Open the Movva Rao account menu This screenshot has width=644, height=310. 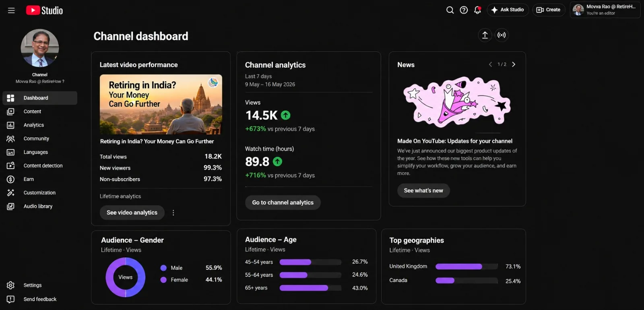coord(605,10)
